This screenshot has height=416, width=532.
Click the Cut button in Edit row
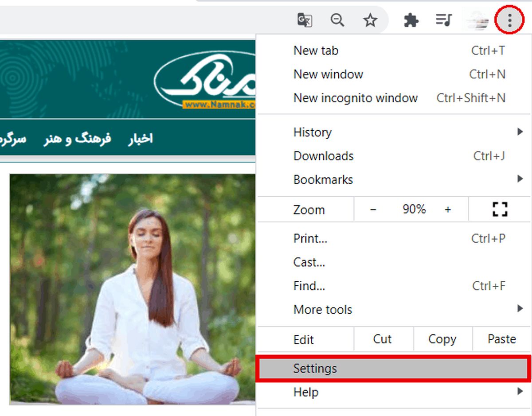point(383,339)
